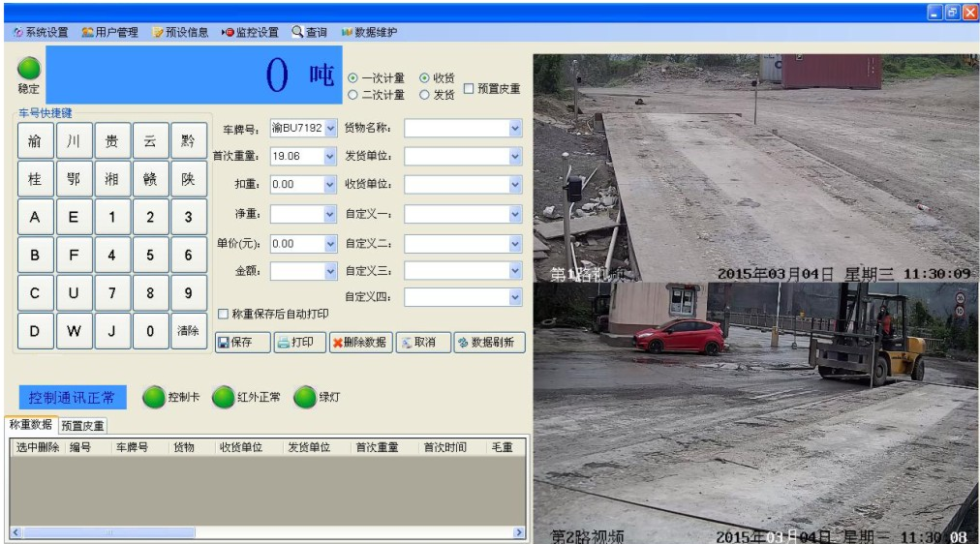Click the 删除数据 delete data button

coord(360,343)
